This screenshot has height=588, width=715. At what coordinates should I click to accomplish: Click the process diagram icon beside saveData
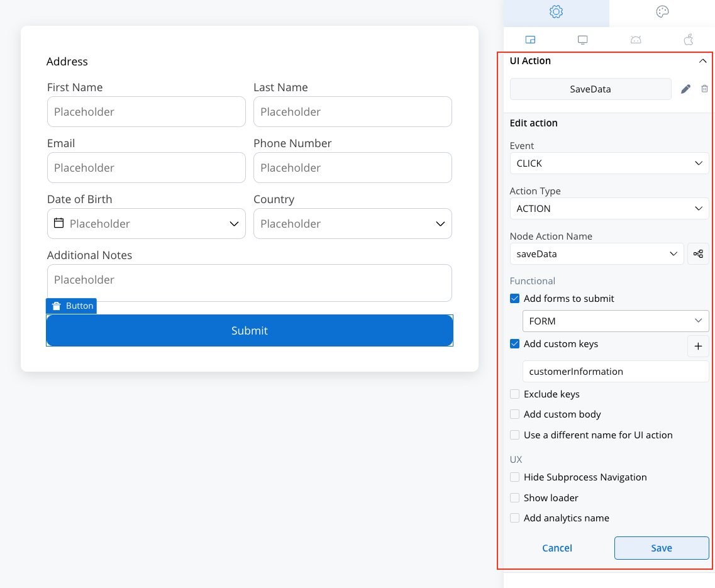tap(698, 253)
